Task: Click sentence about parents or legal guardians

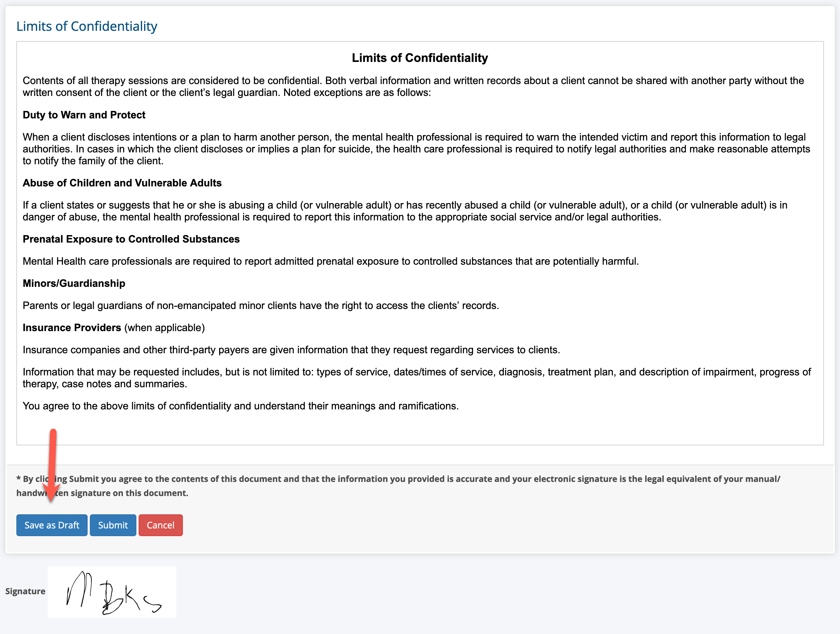Action: (x=261, y=305)
